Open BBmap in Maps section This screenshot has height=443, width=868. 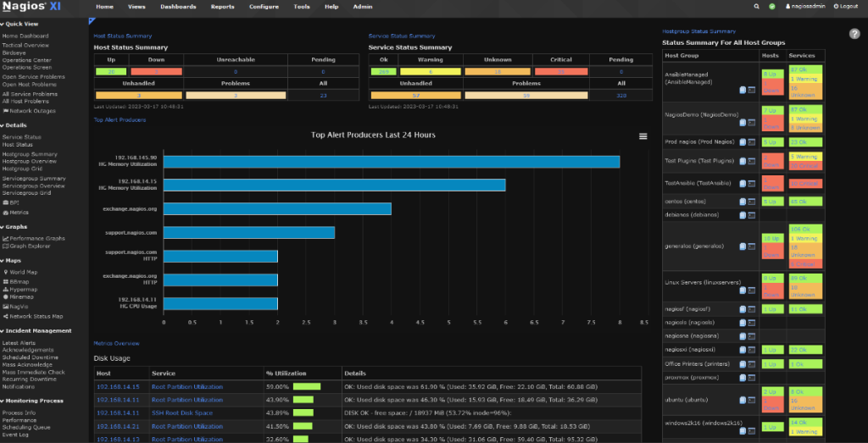[x=15, y=281]
